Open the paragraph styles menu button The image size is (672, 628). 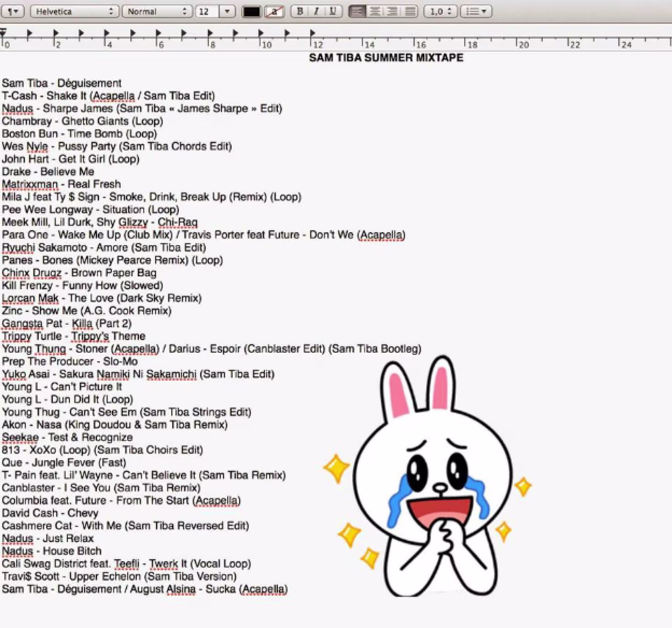(x=13, y=11)
